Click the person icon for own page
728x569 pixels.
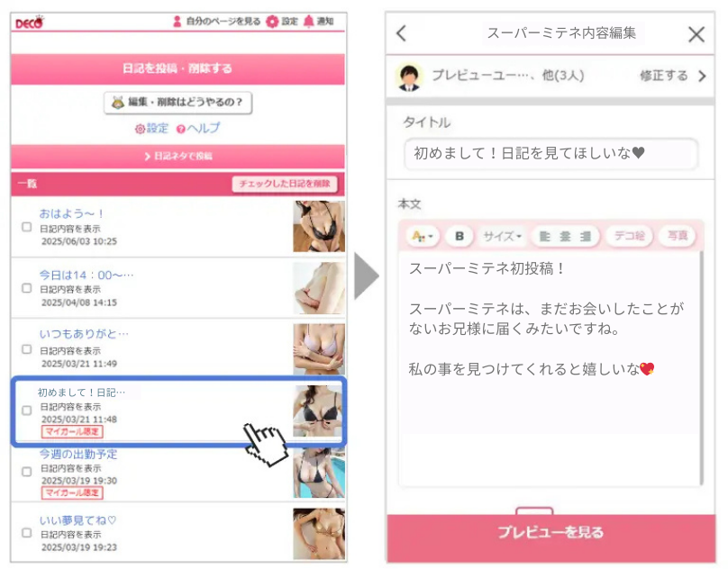tap(177, 22)
